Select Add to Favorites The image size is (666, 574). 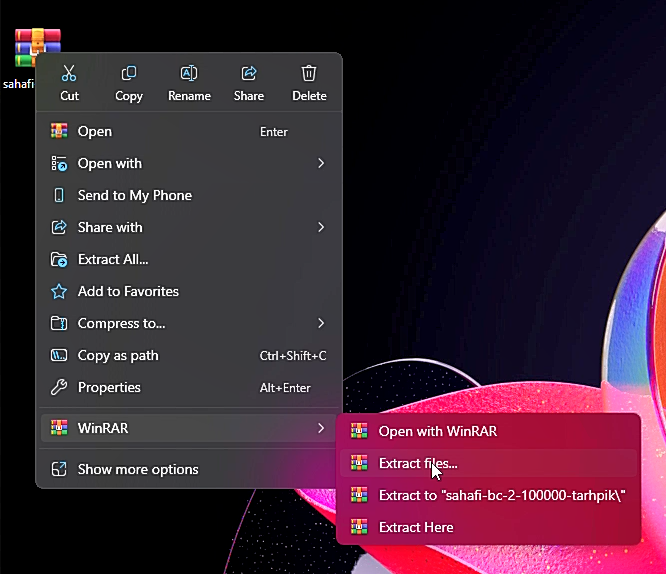pos(189,291)
